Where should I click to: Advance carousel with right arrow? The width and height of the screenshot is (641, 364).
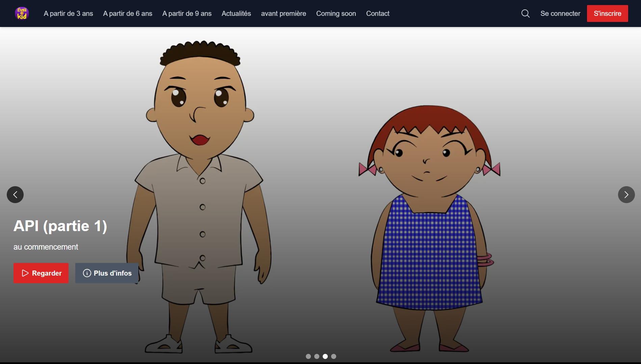click(626, 195)
